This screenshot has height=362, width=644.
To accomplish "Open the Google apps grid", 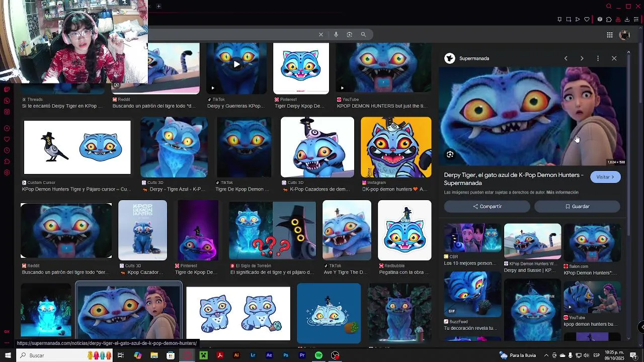I will coord(609,35).
